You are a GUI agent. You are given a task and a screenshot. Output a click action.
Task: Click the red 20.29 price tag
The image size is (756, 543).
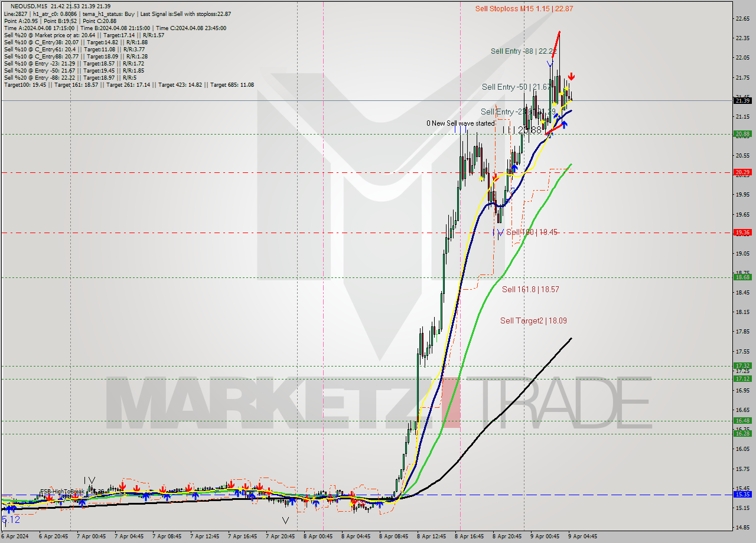(742, 172)
